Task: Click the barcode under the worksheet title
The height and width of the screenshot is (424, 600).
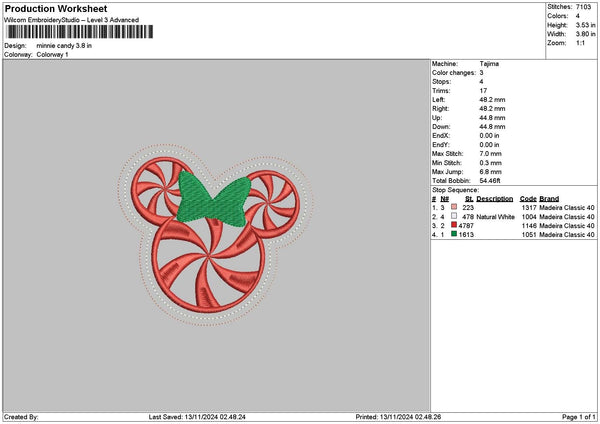Action: [x=79, y=32]
